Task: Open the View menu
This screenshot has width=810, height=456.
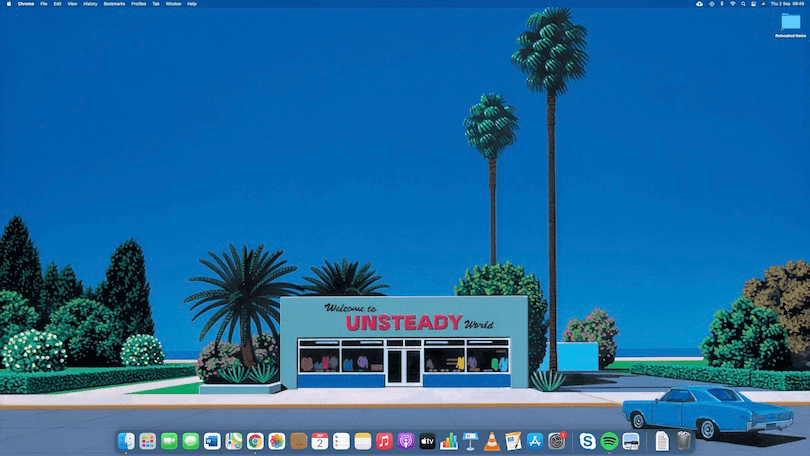Action: (x=72, y=4)
